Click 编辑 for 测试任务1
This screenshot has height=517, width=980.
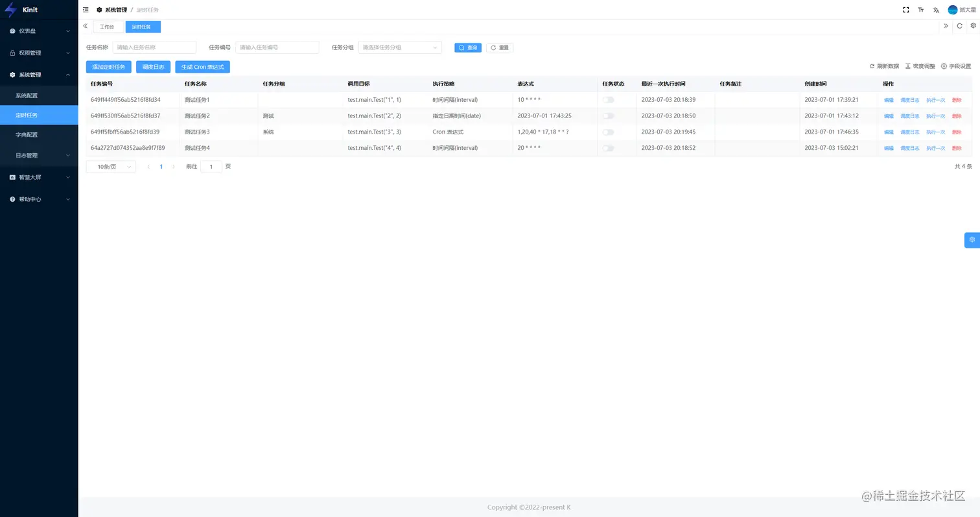tap(889, 100)
